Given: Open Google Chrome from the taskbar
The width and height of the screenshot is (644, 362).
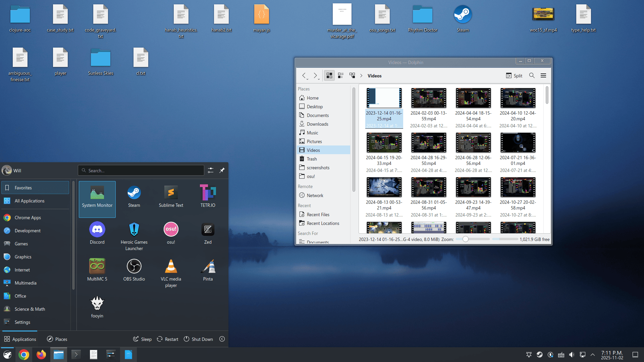Looking at the screenshot, I should [x=23, y=354].
